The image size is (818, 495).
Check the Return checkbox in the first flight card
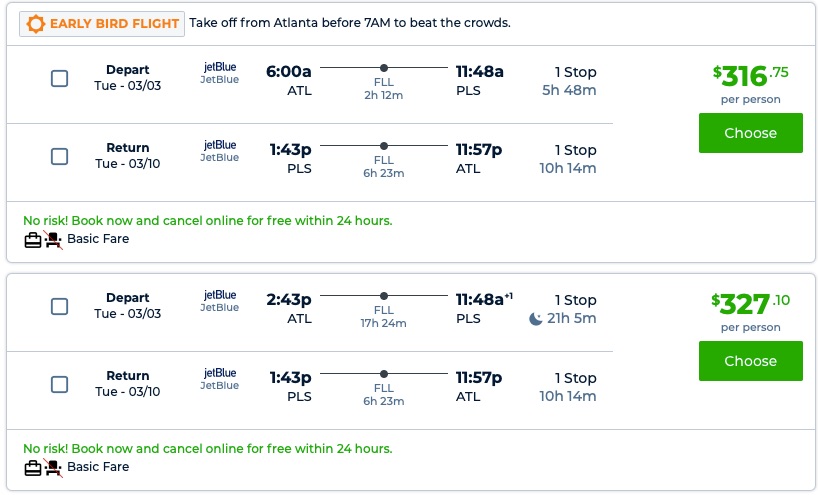pyautogui.click(x=60, y=156)
